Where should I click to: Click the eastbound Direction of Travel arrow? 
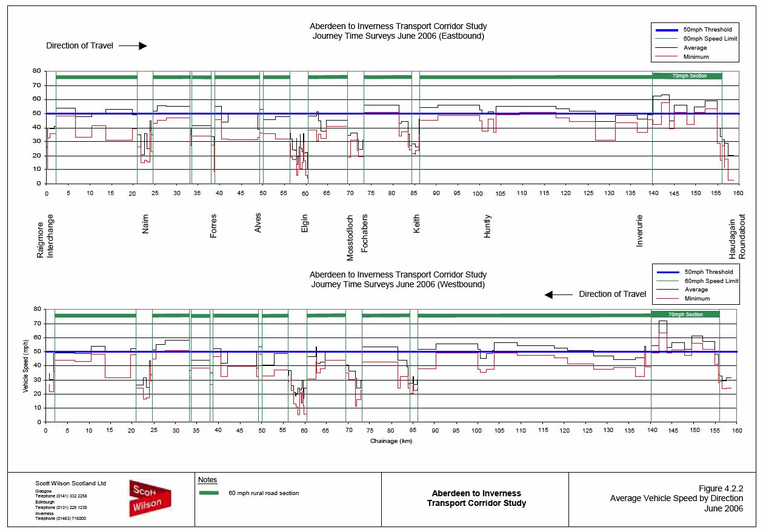(133, 46)
